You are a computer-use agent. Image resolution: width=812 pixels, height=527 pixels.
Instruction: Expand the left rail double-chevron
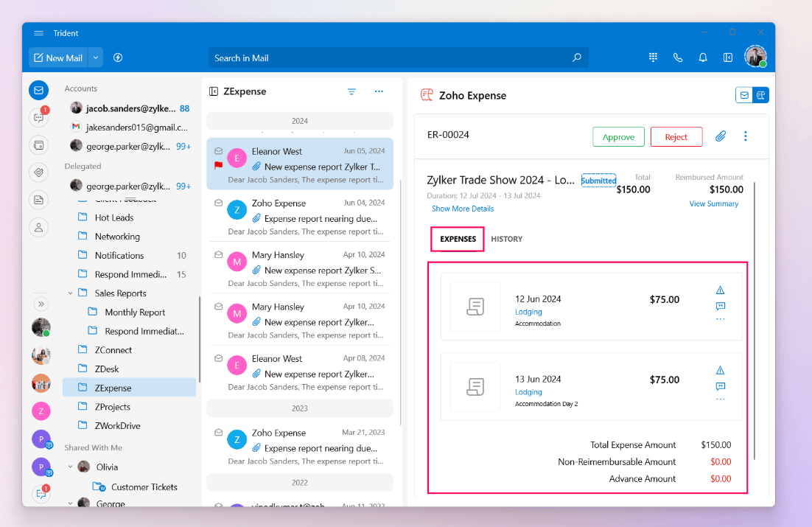click(x=41, y=304)
